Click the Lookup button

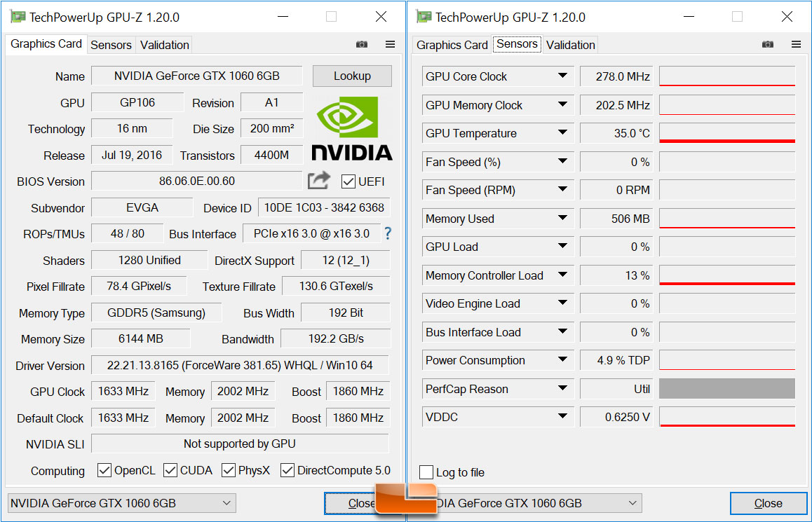[352, 76]
